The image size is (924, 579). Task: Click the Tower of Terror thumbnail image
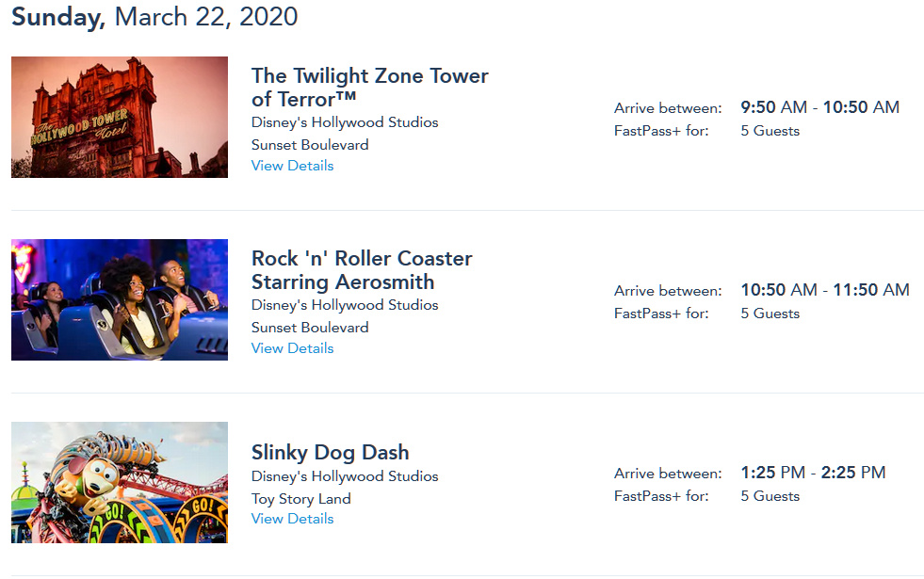click(x=120, y=117)
